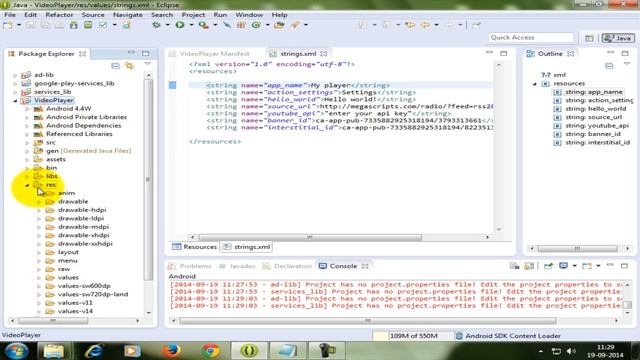Screen dimensions: 640x360
Task: Click the Windows Start button
Action: 16,351
